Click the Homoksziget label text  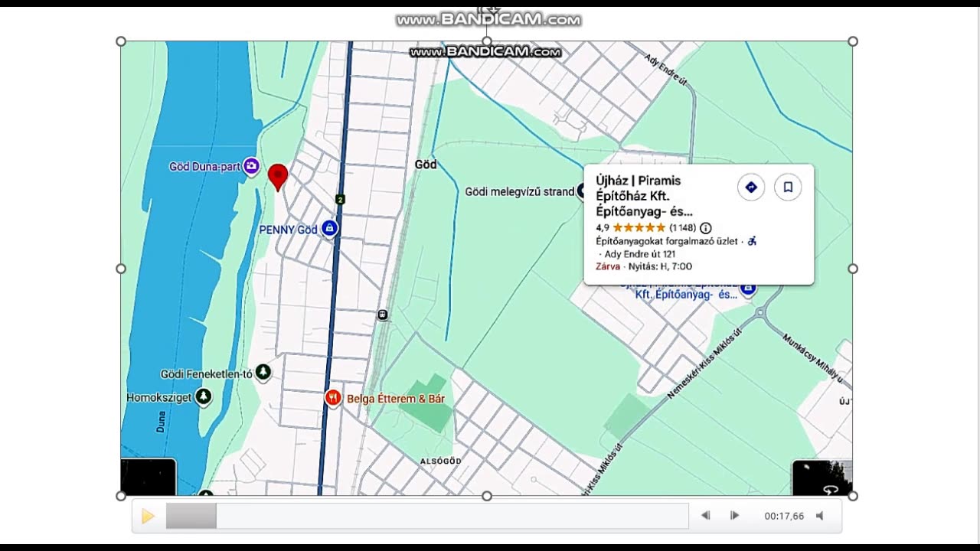pyautogui.click(x=159, y=398)
